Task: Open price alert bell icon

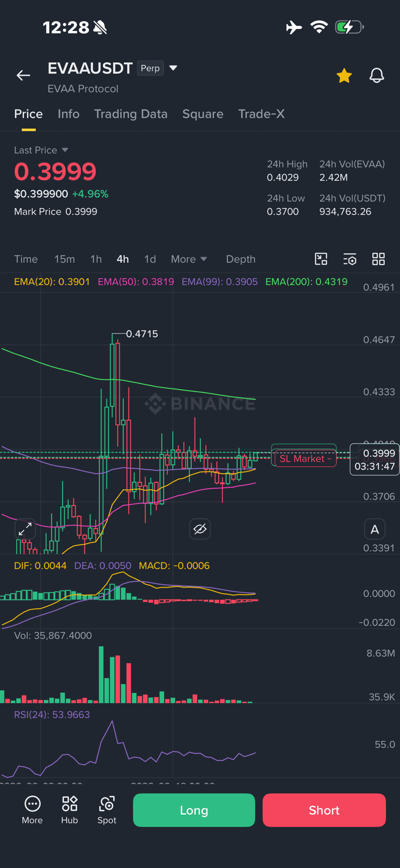Action: coord(377,75)
